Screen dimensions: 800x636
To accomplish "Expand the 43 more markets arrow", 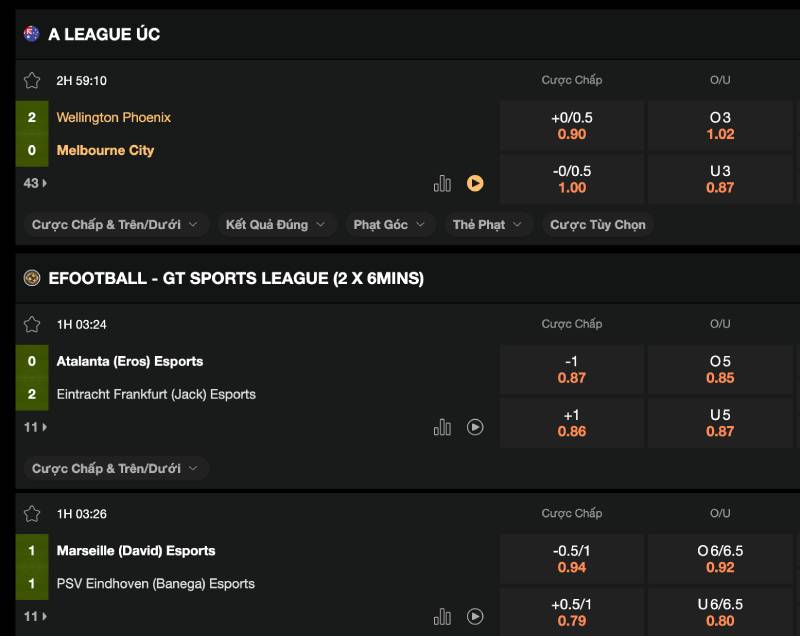I will click(35, 183).
